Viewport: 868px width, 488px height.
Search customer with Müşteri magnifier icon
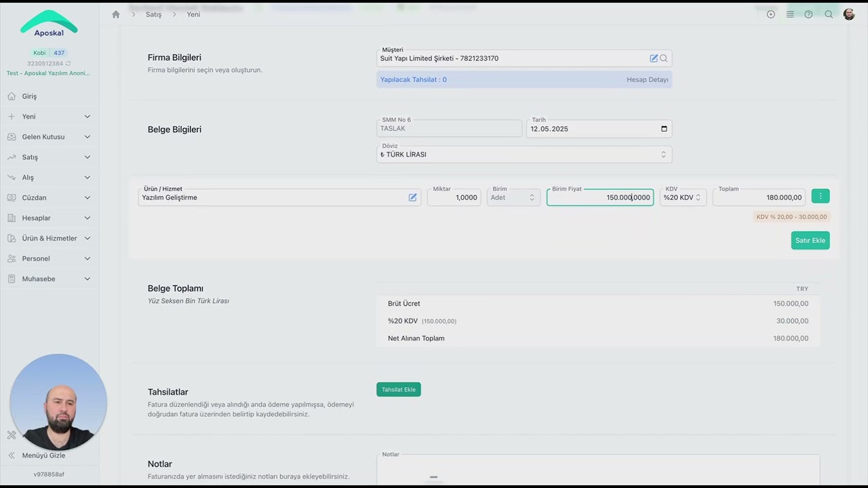664,58
